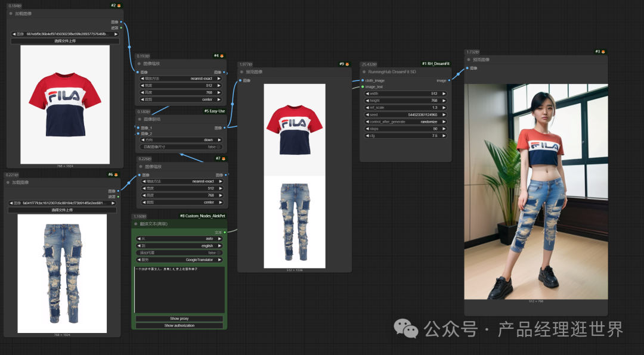Collapse node #3 预览图像 via its title dot

coord(468,60)
